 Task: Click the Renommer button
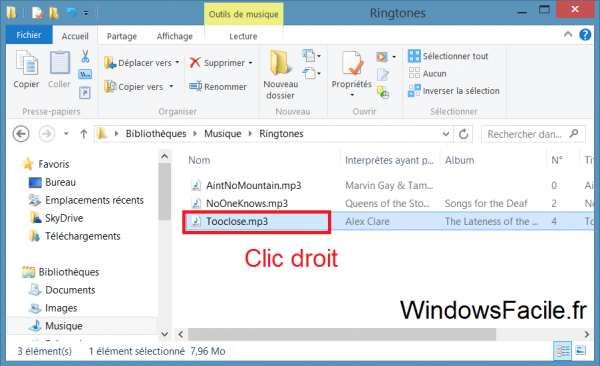click(x=218, y=87)
